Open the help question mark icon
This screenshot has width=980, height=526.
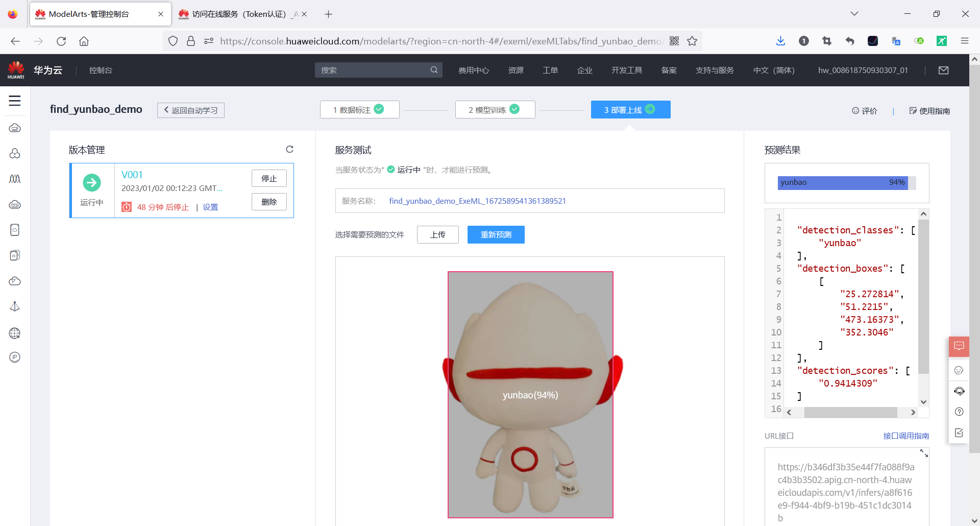[959, 412]
